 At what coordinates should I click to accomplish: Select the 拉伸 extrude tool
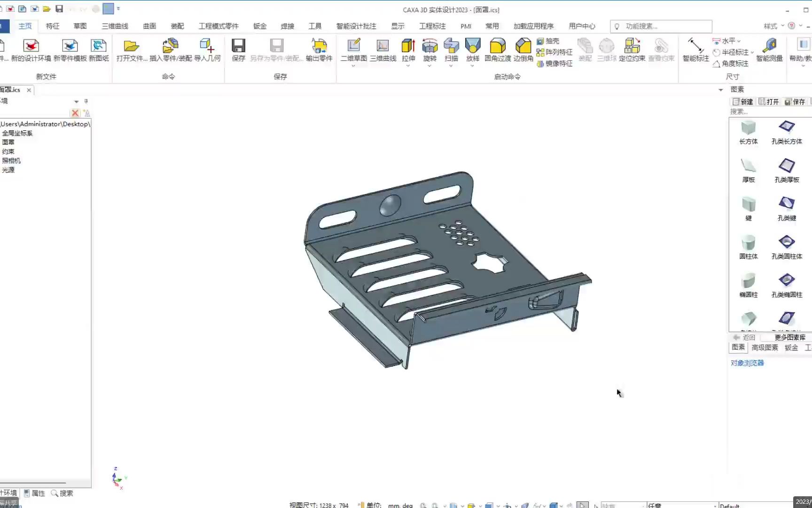pyautogui.click(x=408, y=50)
